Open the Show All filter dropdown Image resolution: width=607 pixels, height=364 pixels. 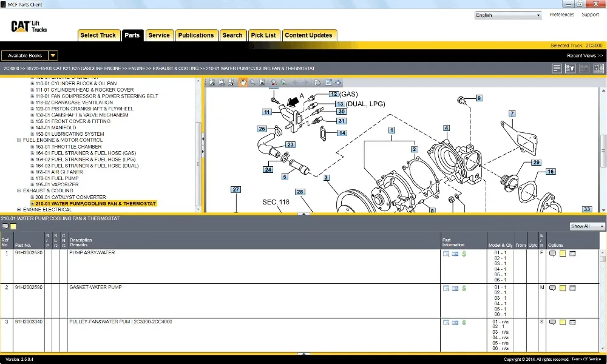587,226
